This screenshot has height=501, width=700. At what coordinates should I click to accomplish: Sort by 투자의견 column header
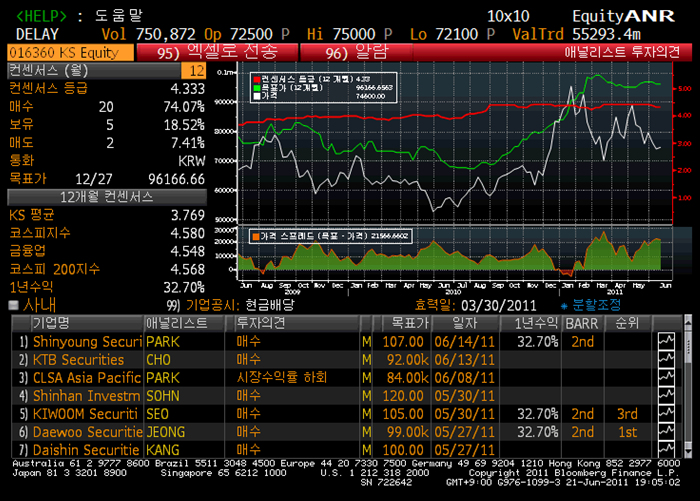click(x=296, y=323)
